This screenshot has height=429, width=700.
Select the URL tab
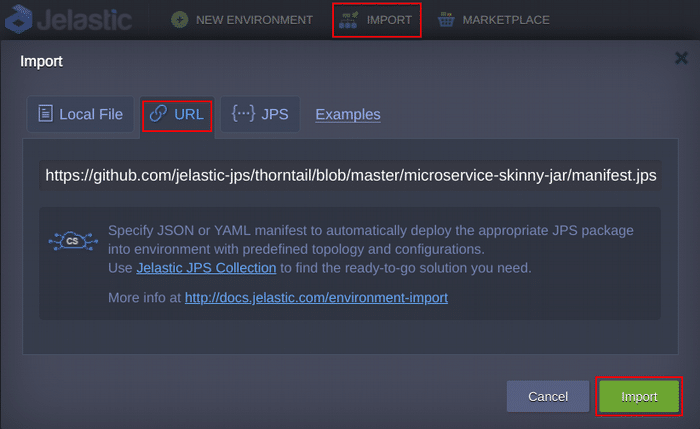tap(177, 116)
